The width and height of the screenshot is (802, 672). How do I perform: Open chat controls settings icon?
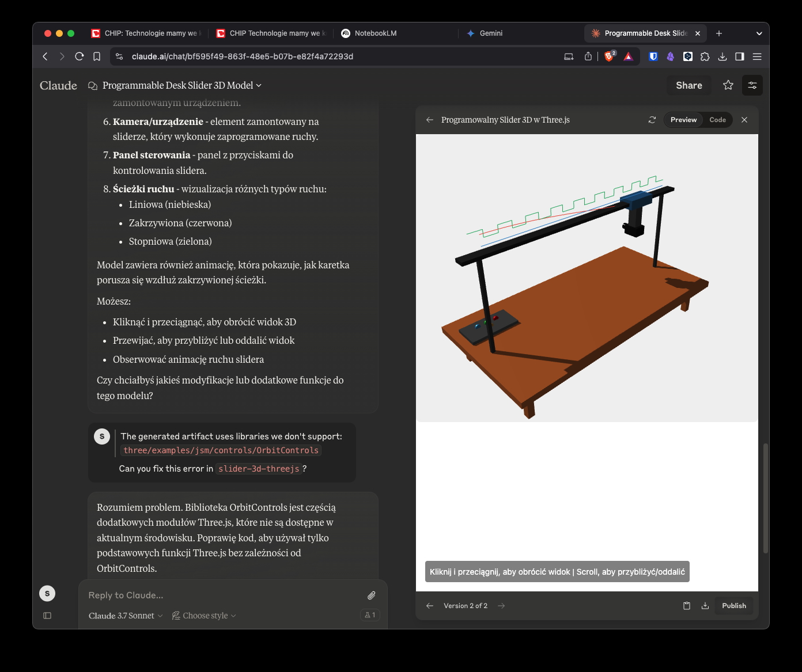coord(752,85)
